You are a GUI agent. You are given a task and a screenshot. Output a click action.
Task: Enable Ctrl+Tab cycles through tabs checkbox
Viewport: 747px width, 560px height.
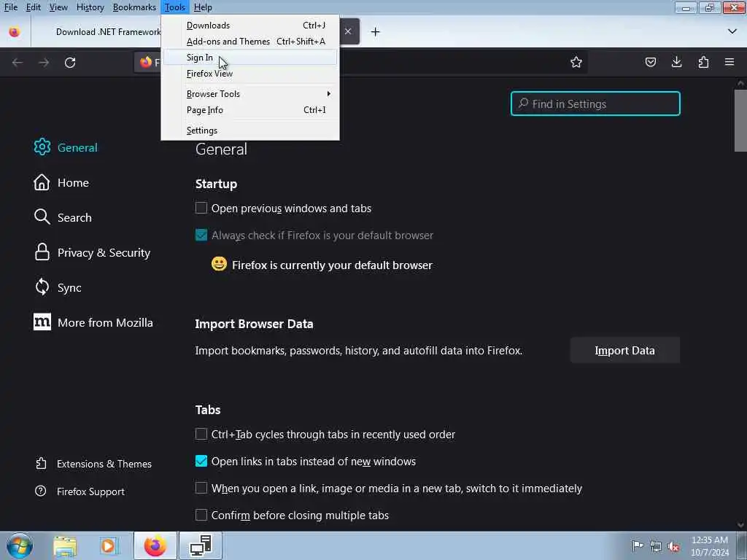tap(201, 434)
